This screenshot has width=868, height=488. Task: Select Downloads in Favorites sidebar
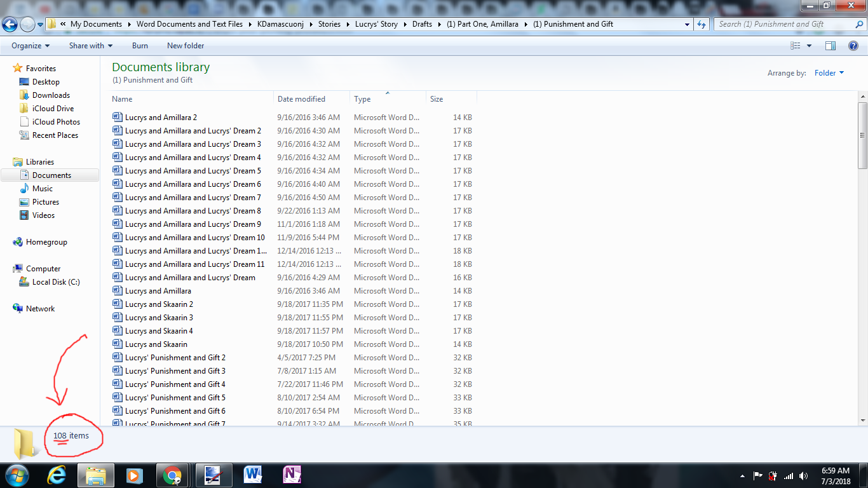point(51,95)
